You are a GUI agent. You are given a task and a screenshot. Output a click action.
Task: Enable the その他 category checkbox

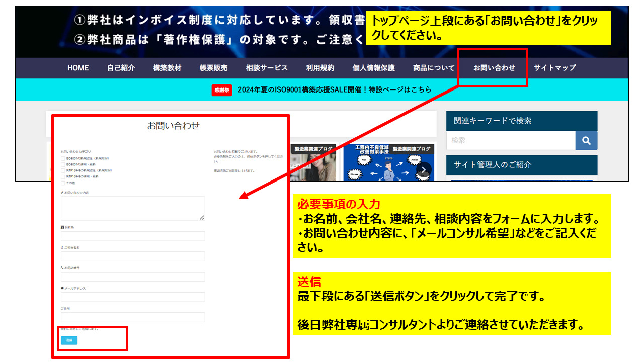[x=62, y=184]
